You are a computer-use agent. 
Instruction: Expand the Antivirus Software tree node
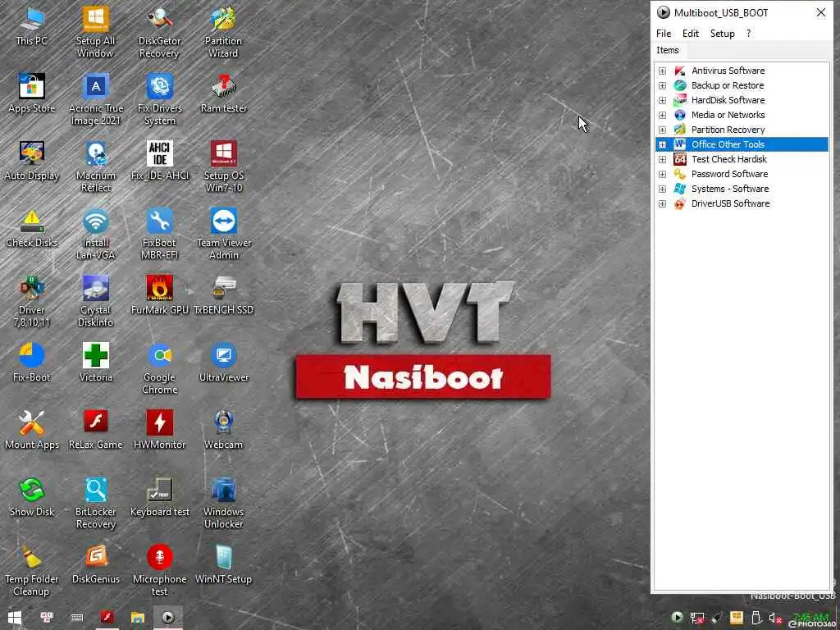662,71
